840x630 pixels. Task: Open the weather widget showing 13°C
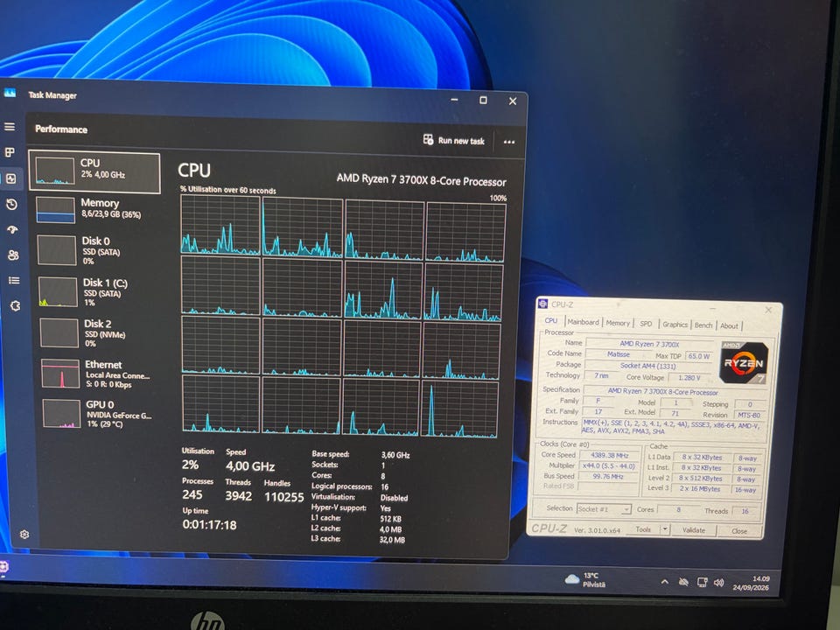(586, 579)
